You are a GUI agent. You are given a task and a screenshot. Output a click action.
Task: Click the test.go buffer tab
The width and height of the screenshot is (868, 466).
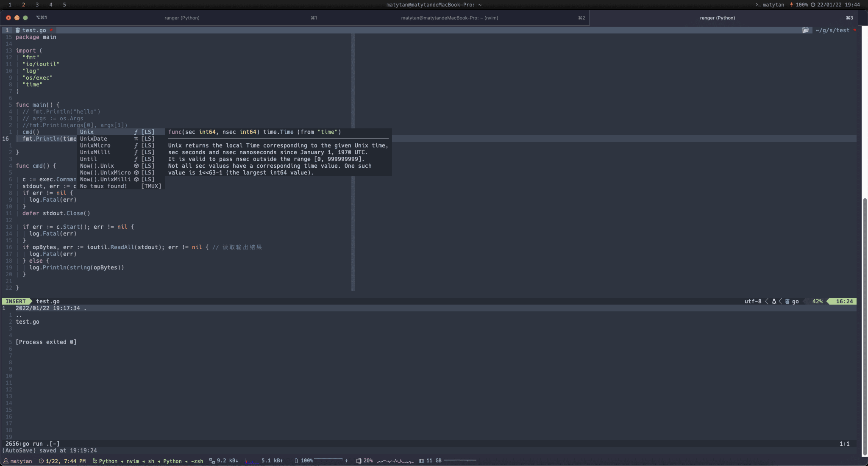pyautogui.click(x=34, y=30)
